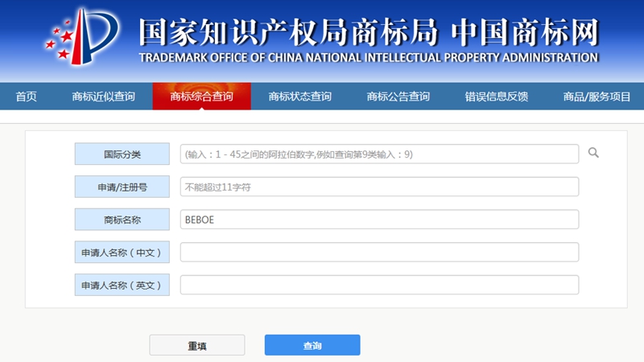Go to the 商标公告查询 tab
The width and height of the screenshot is (644, 362).
click(398, 97)
